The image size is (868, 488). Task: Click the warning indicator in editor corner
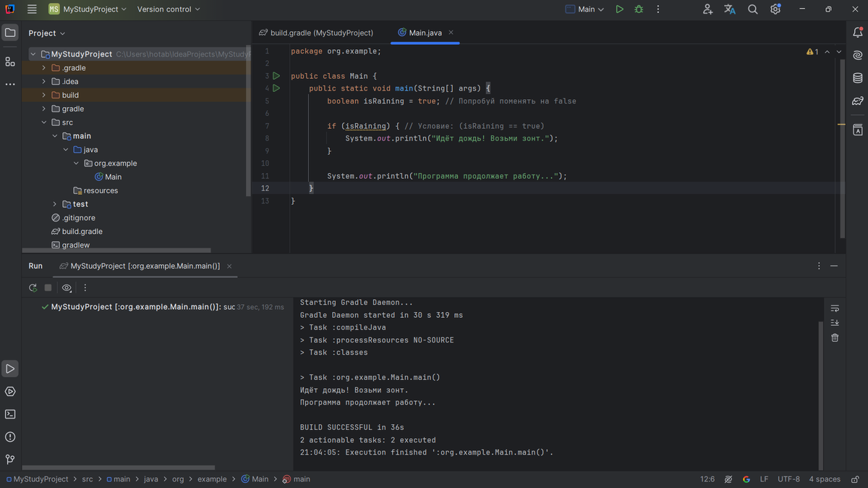(812, 52)
